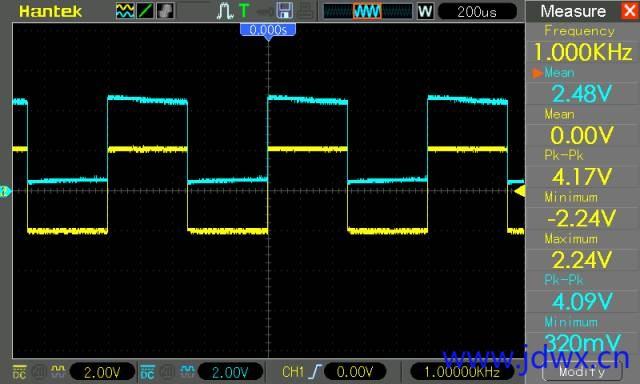
Task: Toggle CH1 yellow probe waveform icon
Action: pos(58,371)
